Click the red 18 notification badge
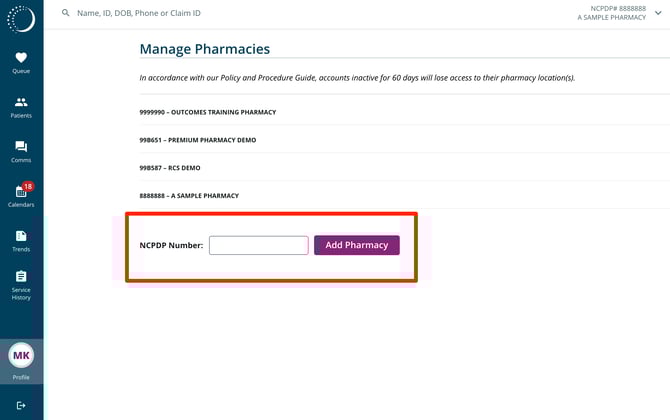 point(28,186)
